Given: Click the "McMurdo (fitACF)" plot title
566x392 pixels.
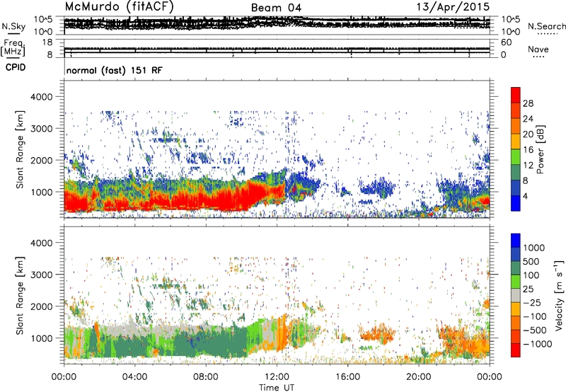Looking at the screenshot, I should [x=119, y=7].
